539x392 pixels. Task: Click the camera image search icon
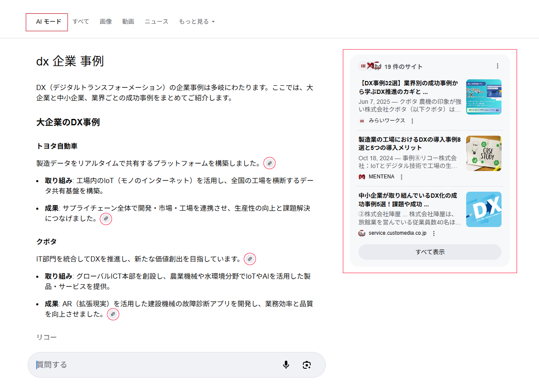tap(306, 365)
